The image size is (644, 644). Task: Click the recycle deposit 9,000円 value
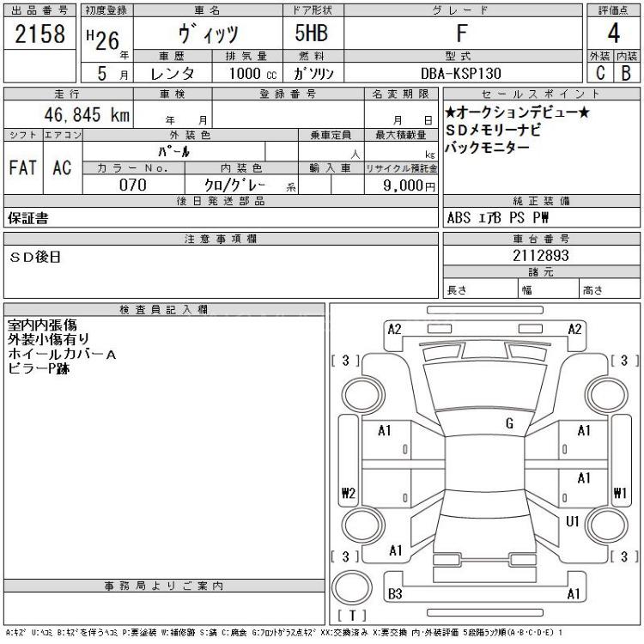(x=402, y=185)
